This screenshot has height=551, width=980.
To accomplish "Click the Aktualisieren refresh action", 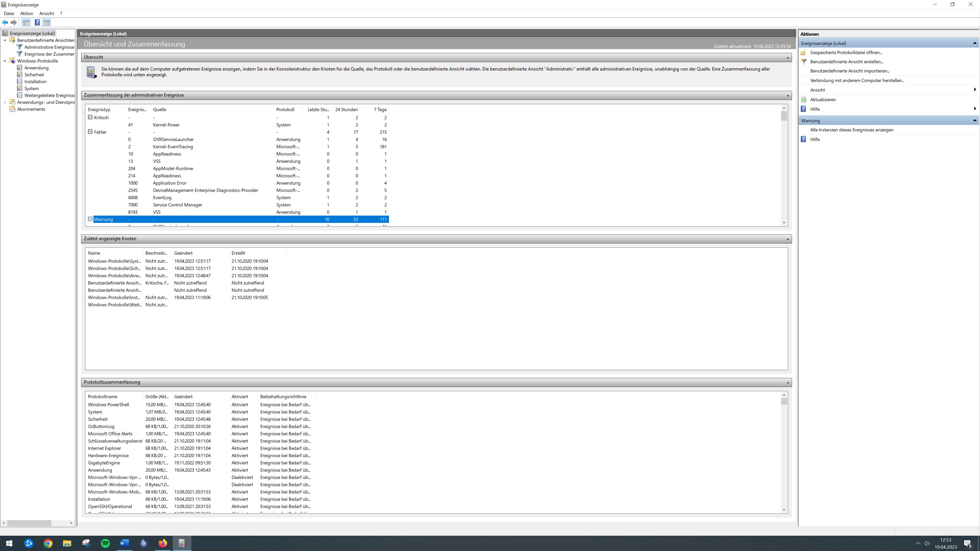I will point(823,100).
